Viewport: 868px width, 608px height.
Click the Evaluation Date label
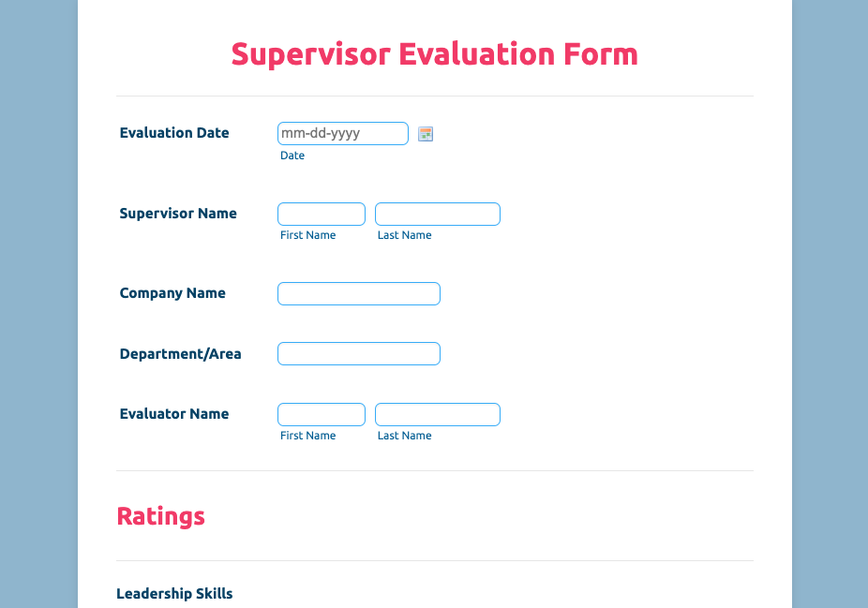tap(174, 133)
